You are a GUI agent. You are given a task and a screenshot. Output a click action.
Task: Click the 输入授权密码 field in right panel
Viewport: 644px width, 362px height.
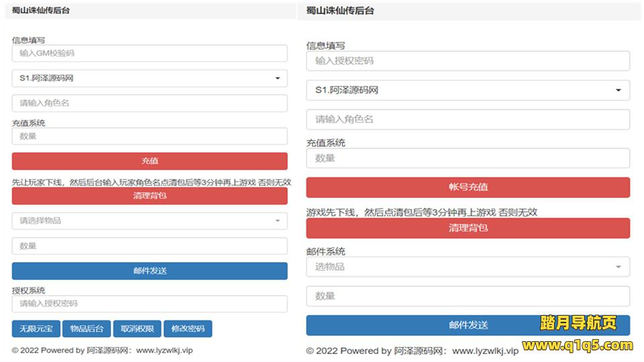pos(468,61)
